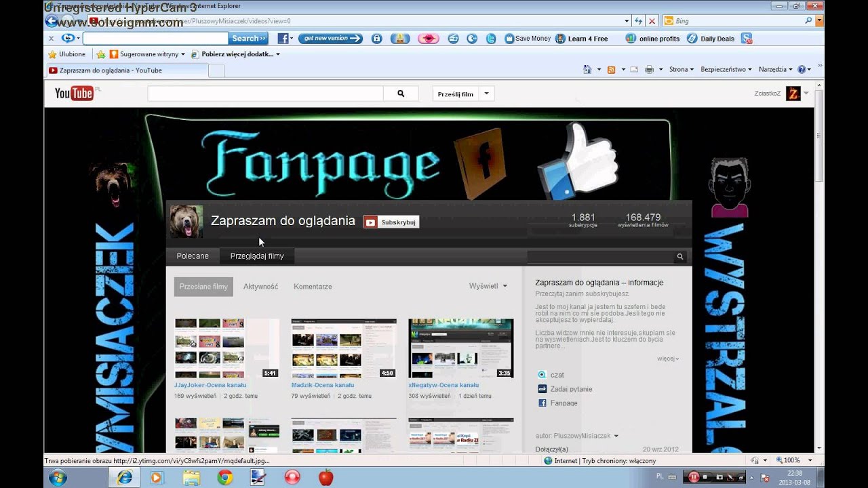Click the Bing search box

point(738,21)
